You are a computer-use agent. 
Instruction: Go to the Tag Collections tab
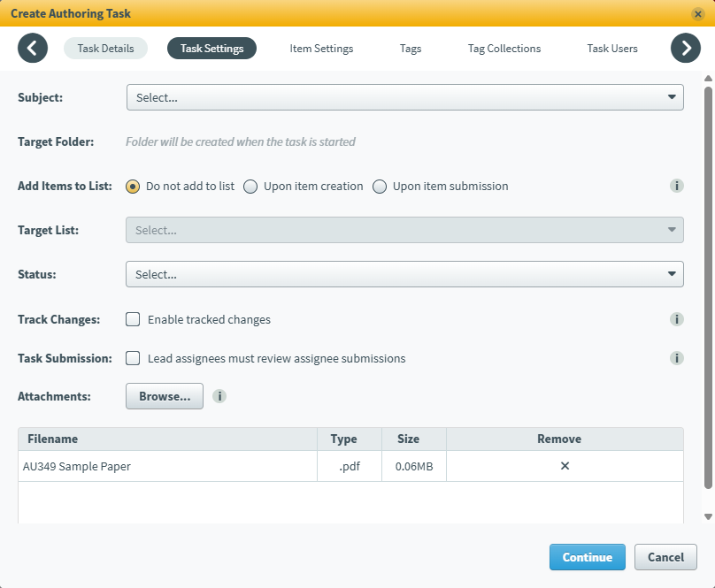click(504, 49)
